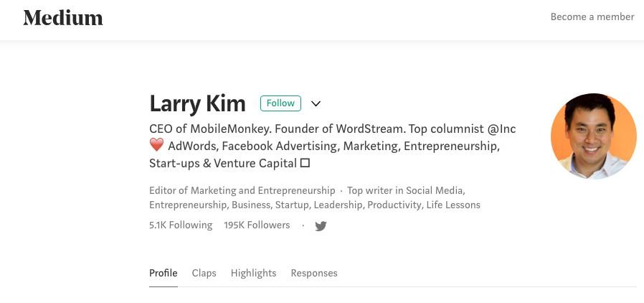644x303 pixels.
Task: Click the Medium logo
Action: (63, 18)
